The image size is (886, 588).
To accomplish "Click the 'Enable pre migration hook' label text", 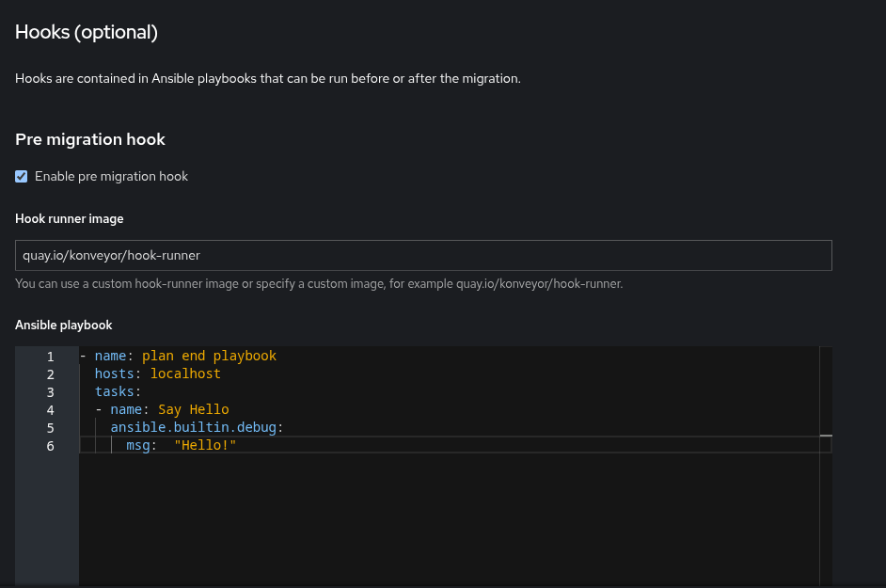I will tap(111, 176).
